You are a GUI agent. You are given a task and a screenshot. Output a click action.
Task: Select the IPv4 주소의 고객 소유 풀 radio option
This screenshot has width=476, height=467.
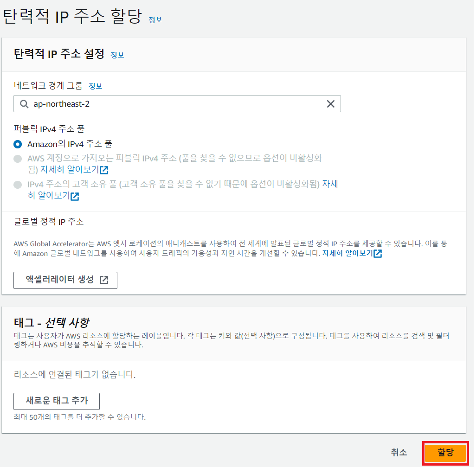18,185
